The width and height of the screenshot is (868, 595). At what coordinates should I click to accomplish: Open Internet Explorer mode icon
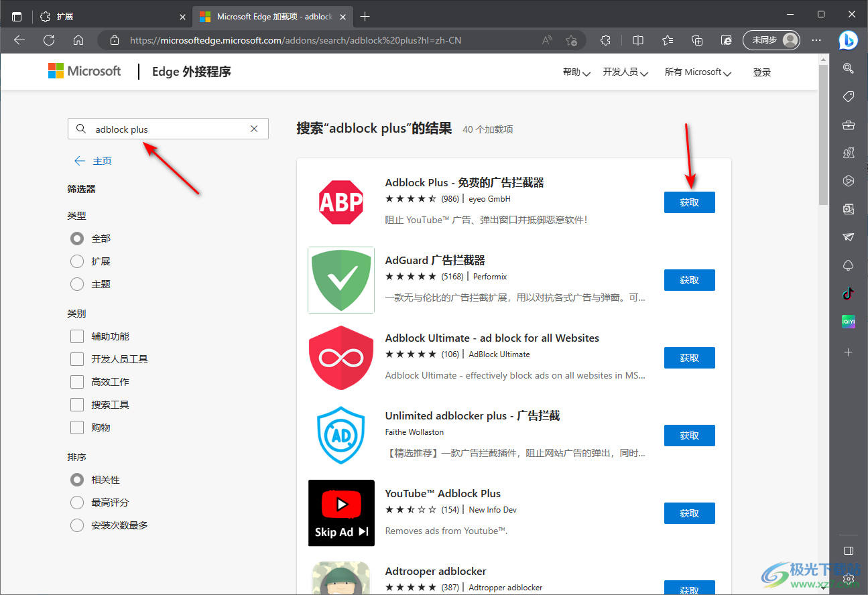point(727,40)
